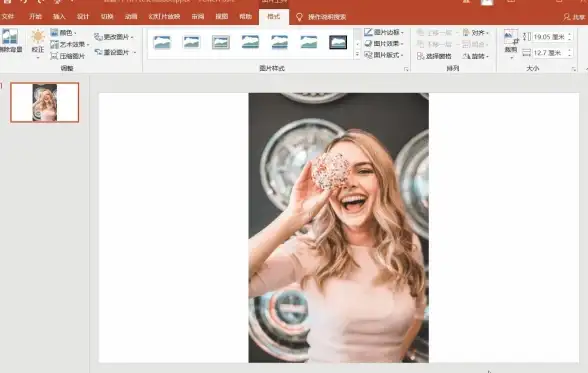Open the Size (大小) dialog launcher
This screenshot has width=588, height=373.
[574, 69]
